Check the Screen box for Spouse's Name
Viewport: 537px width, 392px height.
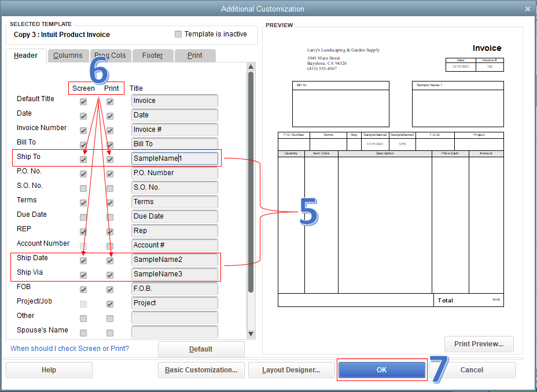pos(83,332)
